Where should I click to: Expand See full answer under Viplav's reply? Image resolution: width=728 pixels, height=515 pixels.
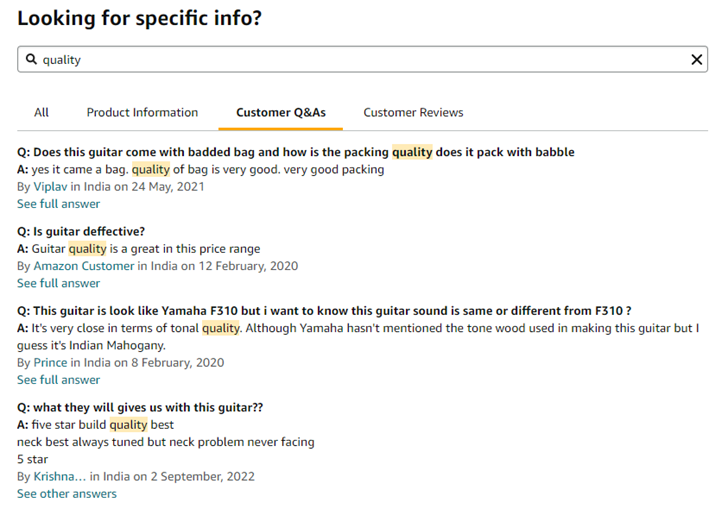point(58,204)
